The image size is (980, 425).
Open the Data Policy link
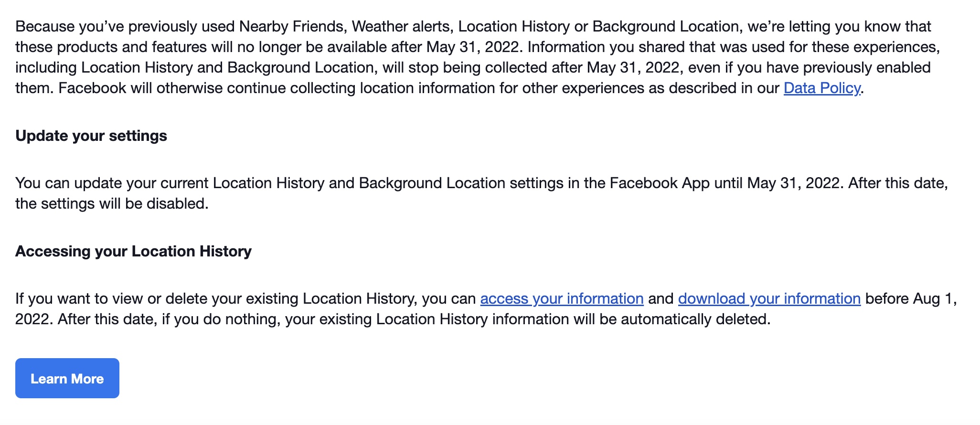(x=821, y=88)
